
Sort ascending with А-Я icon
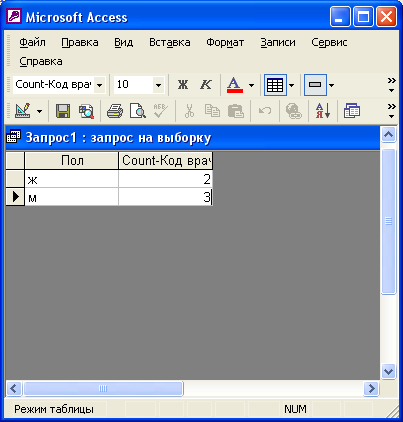click(323, 111)
